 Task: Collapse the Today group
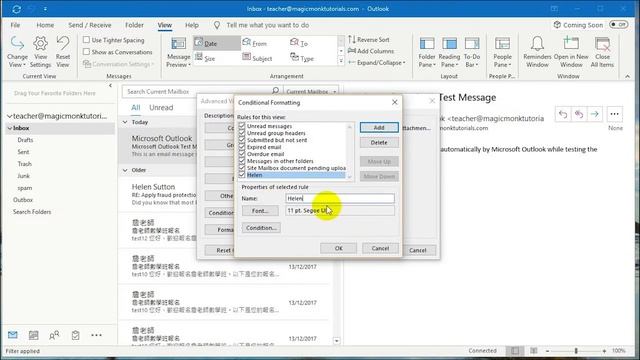point(125,122)
